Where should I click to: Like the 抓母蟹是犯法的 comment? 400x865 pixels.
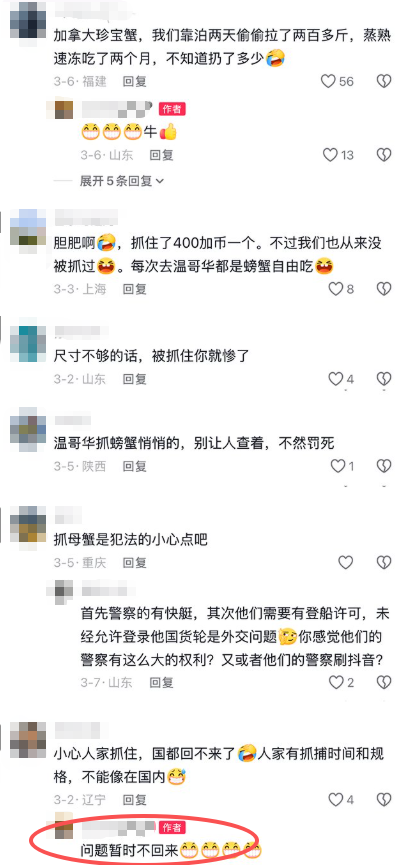(345, 562)
